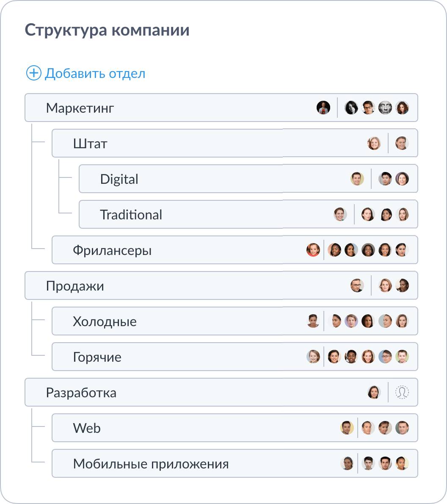447x504 pixels.
Task: Click the Digital department head avatar
Action: (x=357, y=179)
